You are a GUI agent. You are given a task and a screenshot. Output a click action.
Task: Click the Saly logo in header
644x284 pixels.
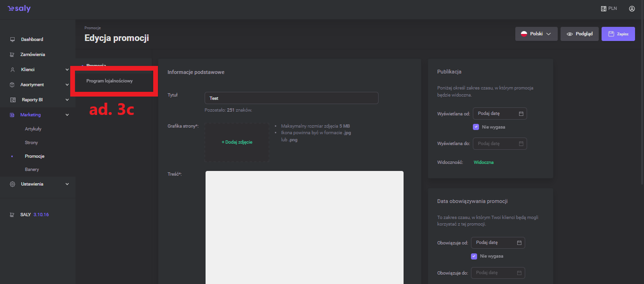19,9
